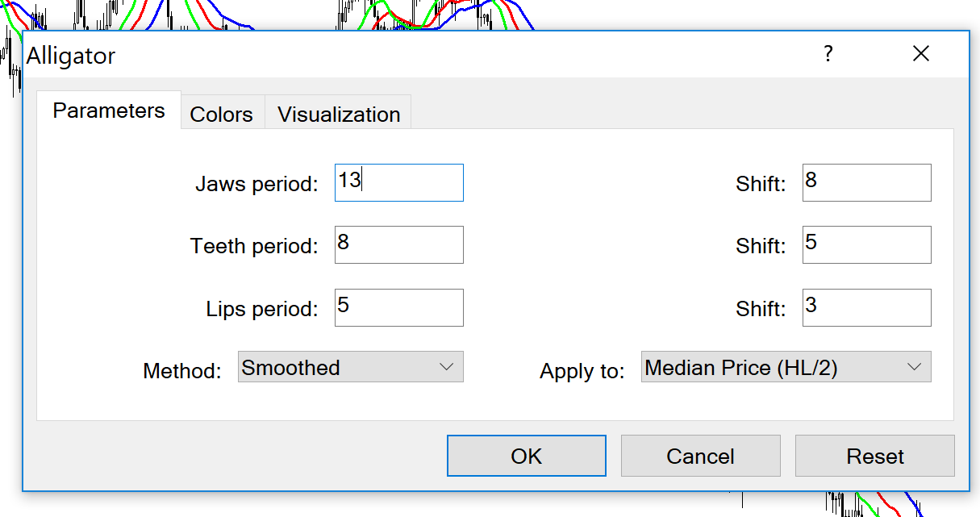
Task: Click the Lips period input field
Action: coord(399,307)
